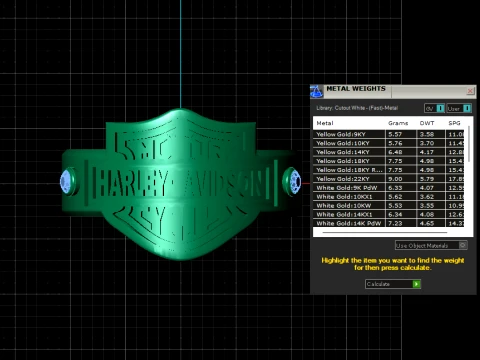Toggle the GV switch
480x360 pixels.
pyautogui.click(x=434, y=108)
